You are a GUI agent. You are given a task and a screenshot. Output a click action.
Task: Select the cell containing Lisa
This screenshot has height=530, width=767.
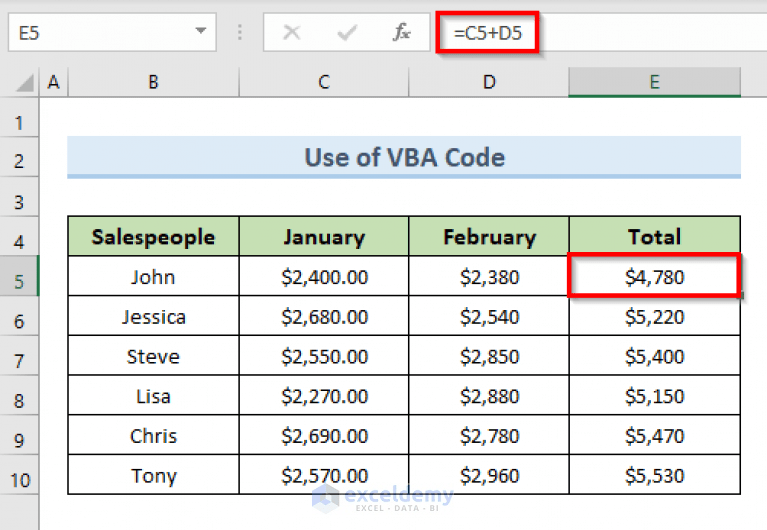pyautogui.click(x=153, y=395)
